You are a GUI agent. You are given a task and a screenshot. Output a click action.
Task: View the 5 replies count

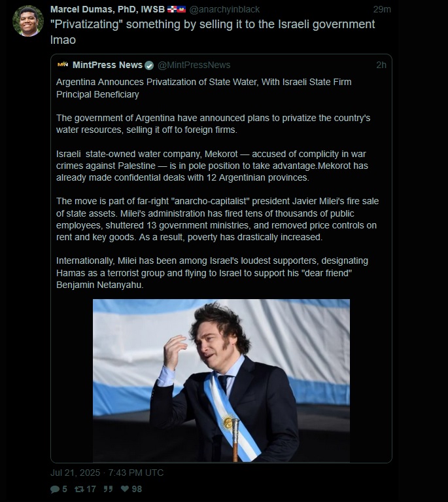[x=65, y=489]
